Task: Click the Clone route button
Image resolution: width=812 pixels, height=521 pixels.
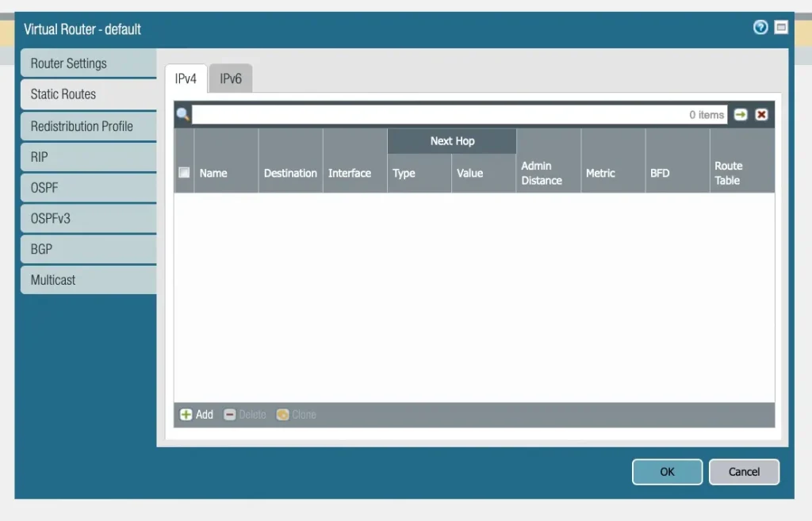Action: [x=296, y=415]
